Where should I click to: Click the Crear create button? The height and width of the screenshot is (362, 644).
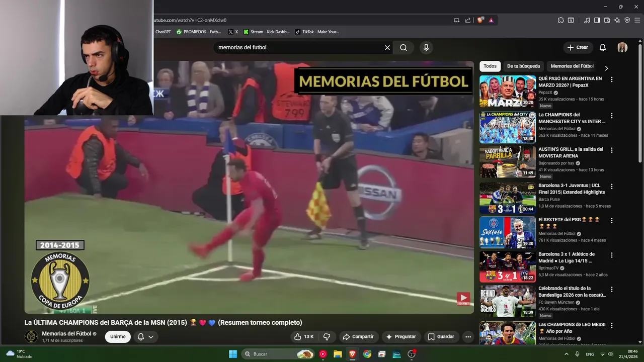pyautogui.click(x=578, y=48)
